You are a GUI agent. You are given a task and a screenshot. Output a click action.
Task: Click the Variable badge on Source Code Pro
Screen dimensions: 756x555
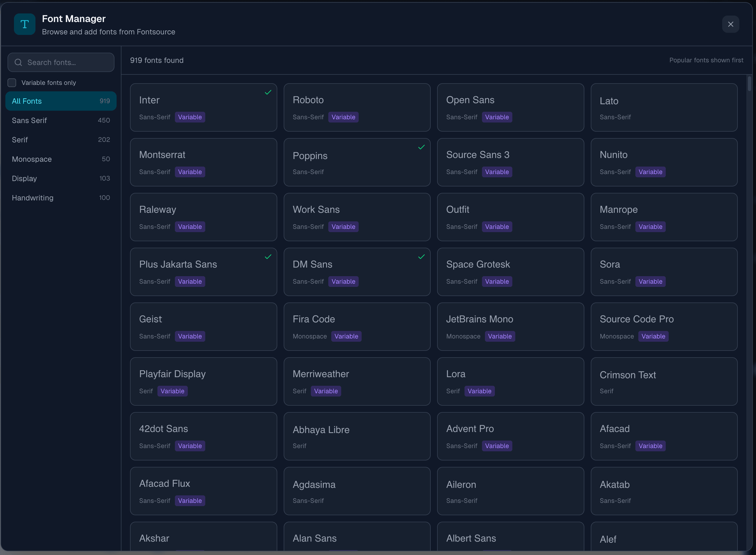click(x=653, y=336)
